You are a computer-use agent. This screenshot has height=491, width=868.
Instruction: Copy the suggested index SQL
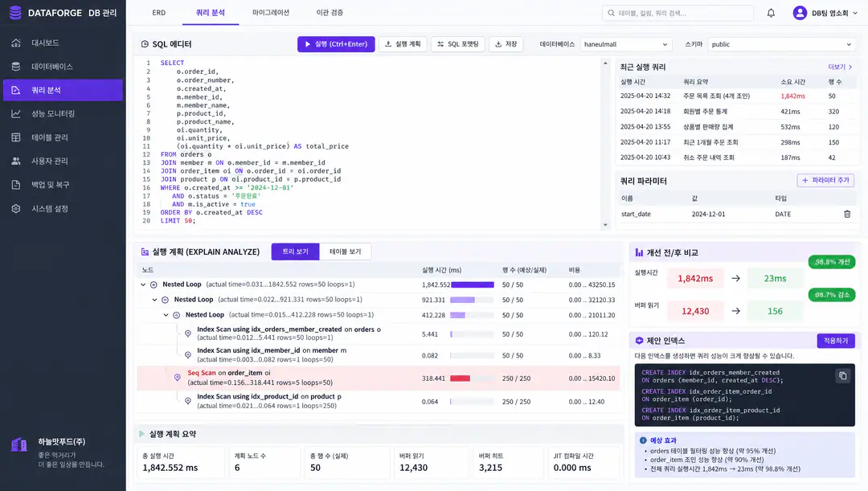pos(842,376)
